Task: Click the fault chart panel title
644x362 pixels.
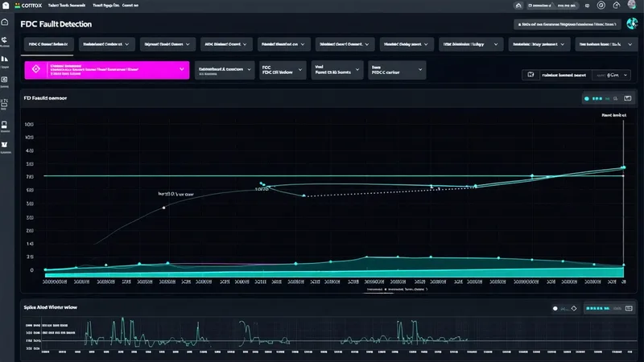Action: pos(45,98)
